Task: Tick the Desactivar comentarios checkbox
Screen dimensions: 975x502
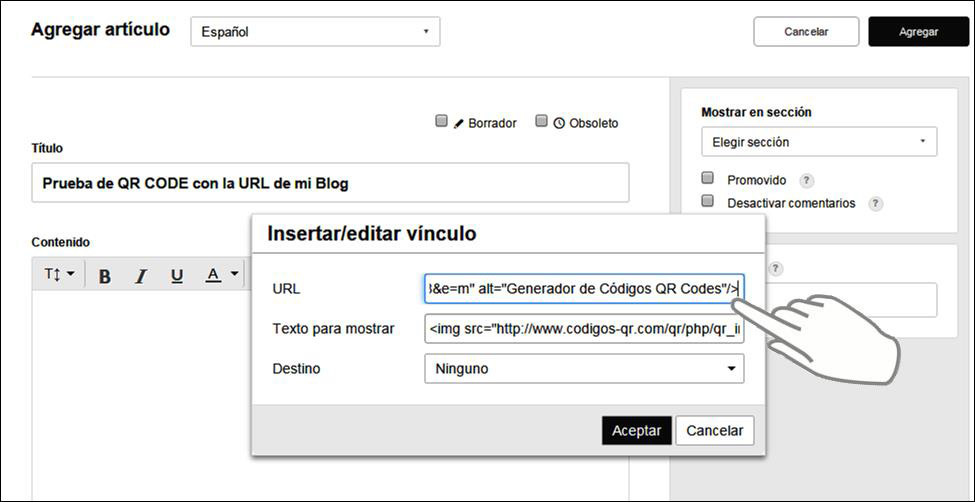Action: pyautogui.click(x=708, y=201)
